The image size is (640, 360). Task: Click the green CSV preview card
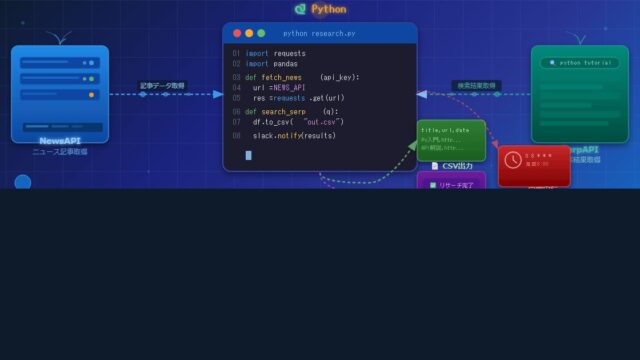(451, 140)
